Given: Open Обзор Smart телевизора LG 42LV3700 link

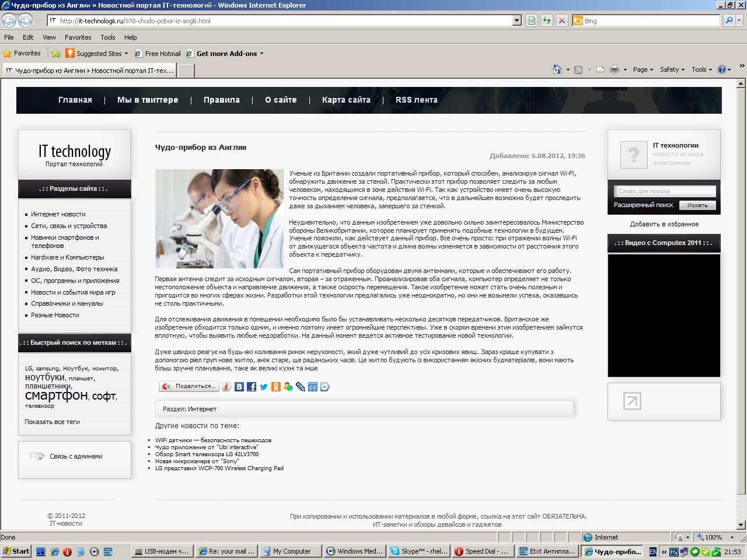Looking at the screenshot, I should 207,454.
